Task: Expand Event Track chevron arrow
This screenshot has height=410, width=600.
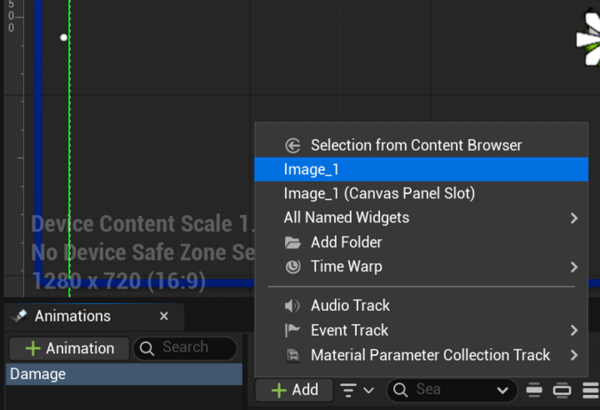Action: [574, 330]
